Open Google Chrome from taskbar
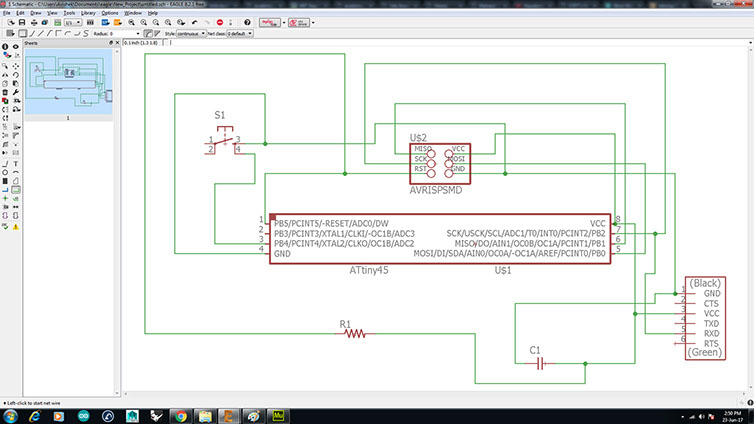Screen dimensions: 754x424 point(181,416)
